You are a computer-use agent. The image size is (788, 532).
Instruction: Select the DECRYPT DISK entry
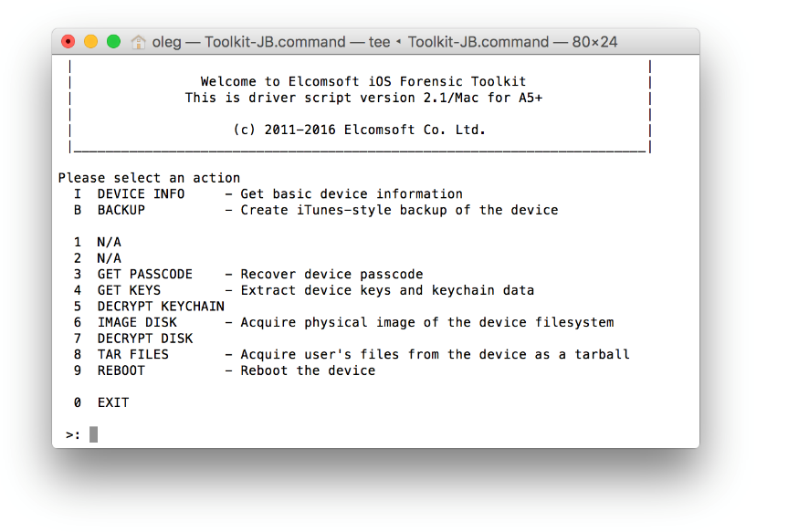[x=144, y=339]
